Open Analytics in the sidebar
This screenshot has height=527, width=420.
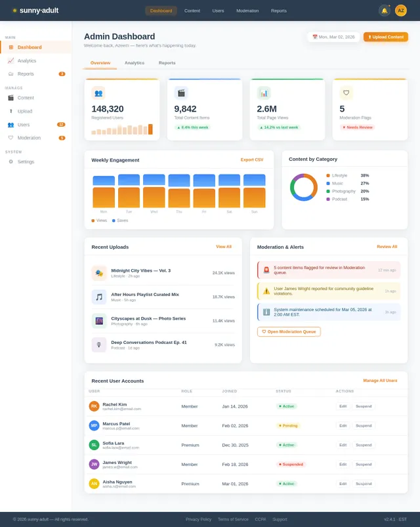(x=36, y=60)
